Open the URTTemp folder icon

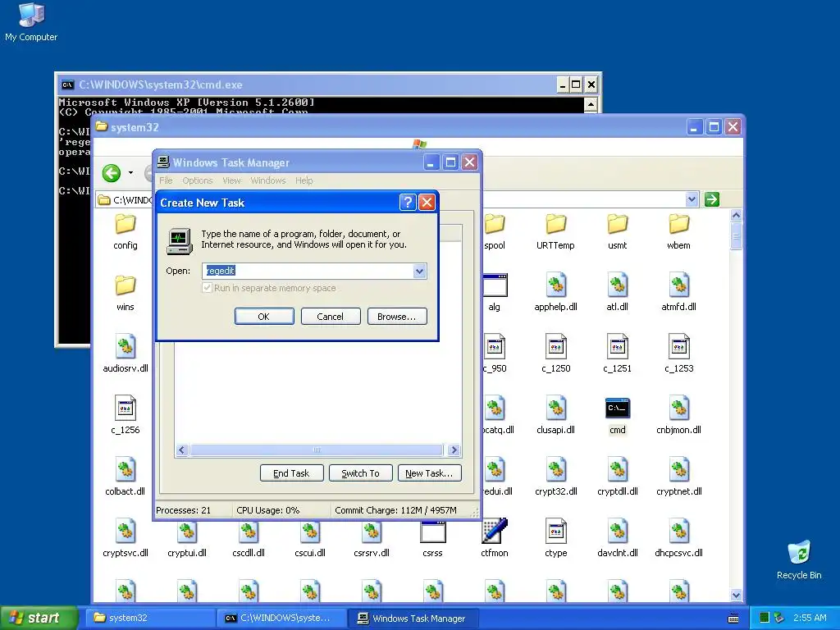click(x=556, y=225)
